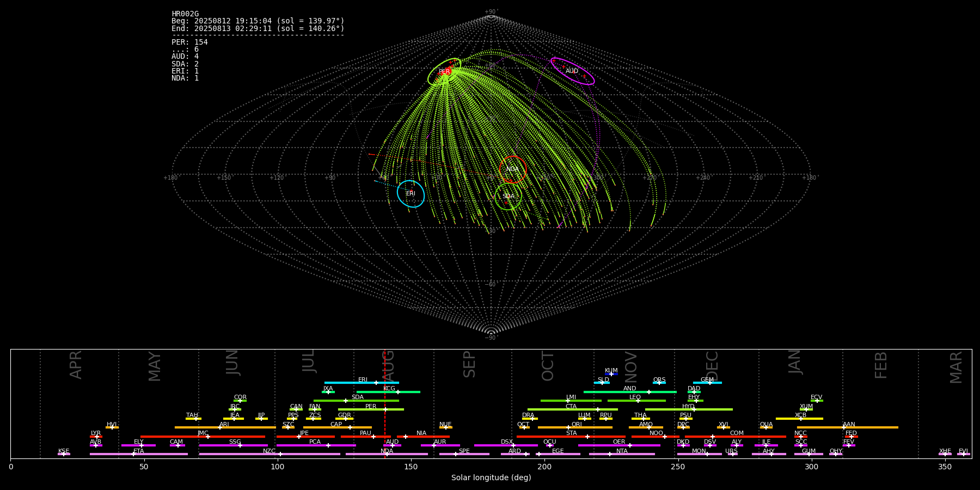Click the ORI shower bar label
Viewport: 980px width, 490px height.
tap(577, 425)
